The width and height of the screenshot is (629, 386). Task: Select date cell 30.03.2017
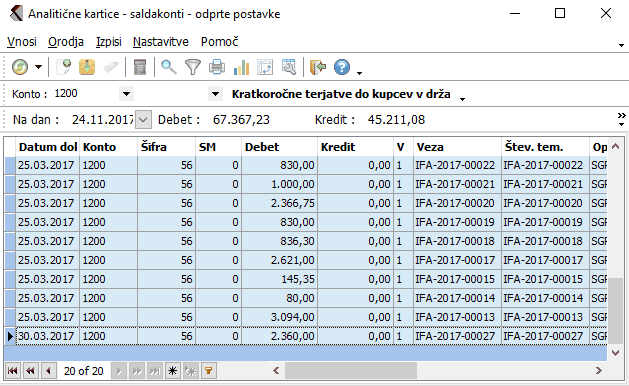[x=48, y=336]
